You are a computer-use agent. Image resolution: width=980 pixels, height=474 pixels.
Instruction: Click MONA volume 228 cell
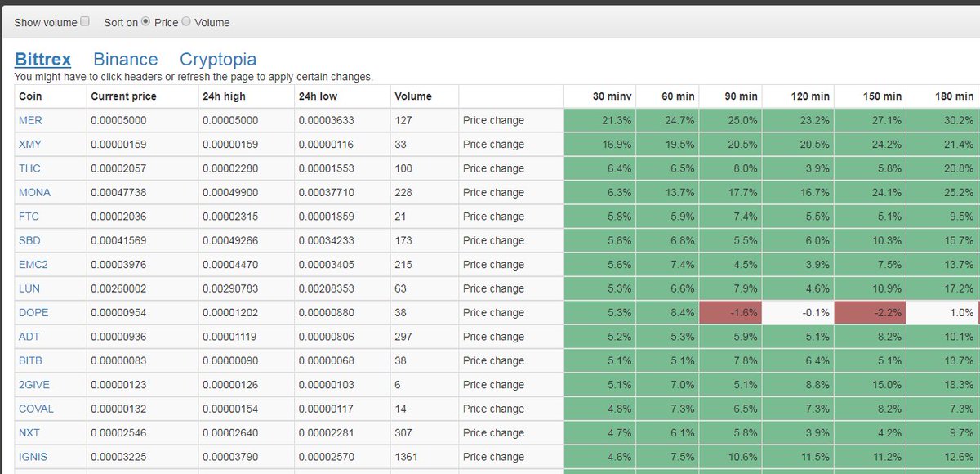(424, 192)
